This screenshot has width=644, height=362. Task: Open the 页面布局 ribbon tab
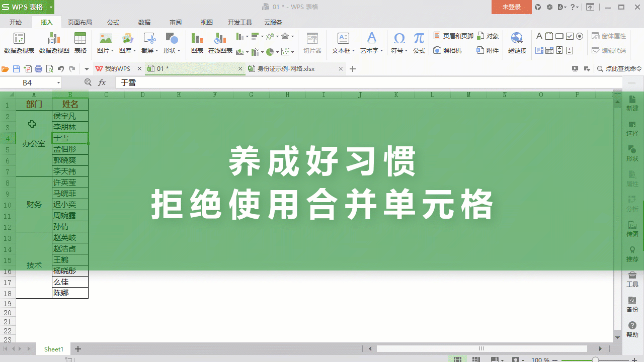(80, 22)
